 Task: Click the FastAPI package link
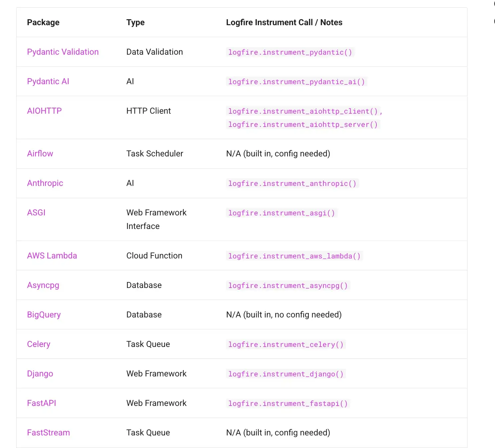[x=41, y=403]
